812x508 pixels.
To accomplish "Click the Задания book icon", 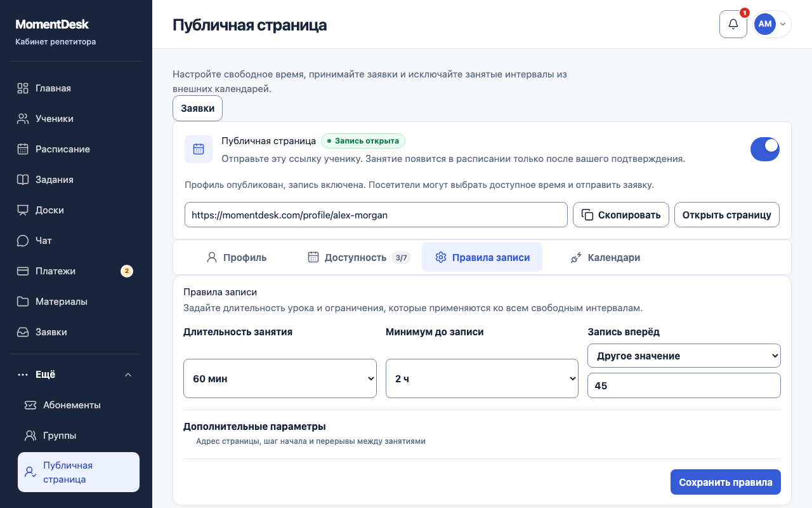I will [x=23, y=180].
